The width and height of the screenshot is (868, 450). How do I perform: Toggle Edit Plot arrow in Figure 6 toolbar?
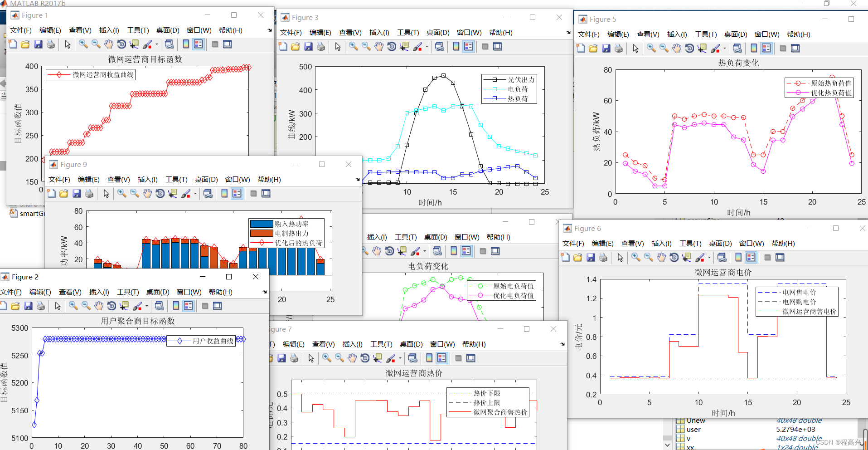click(620, 257)
